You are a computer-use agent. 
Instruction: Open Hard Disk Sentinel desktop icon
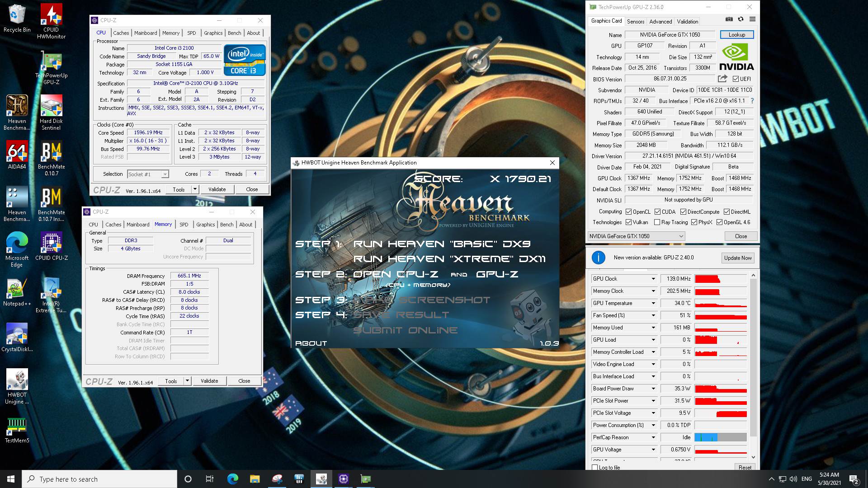coord(51,113)
